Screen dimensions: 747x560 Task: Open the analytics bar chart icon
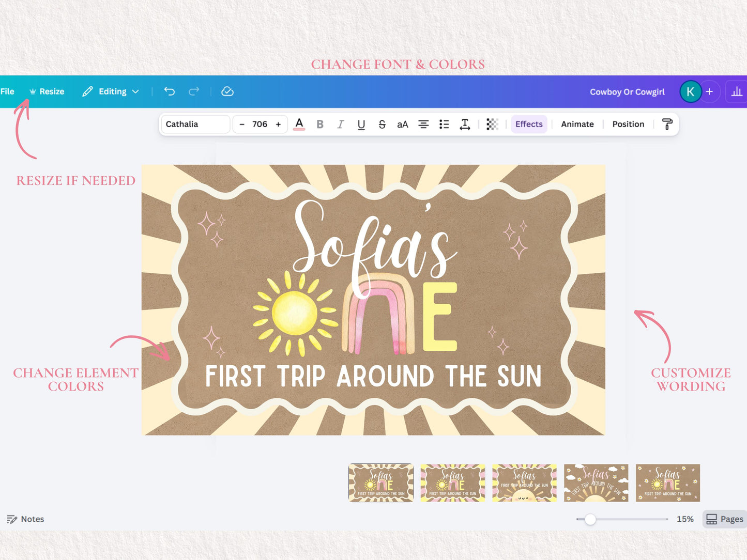pos(737,92)
